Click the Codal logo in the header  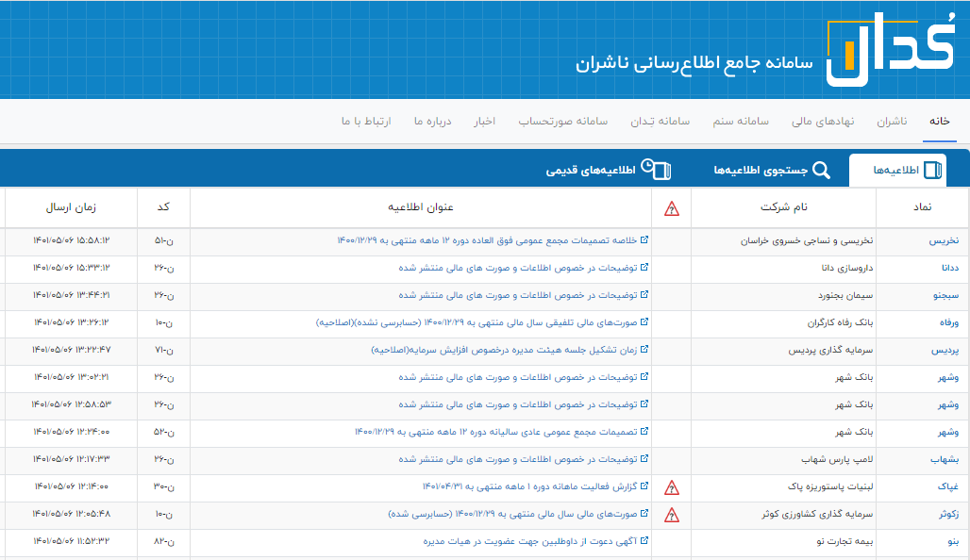coord(890,49)
